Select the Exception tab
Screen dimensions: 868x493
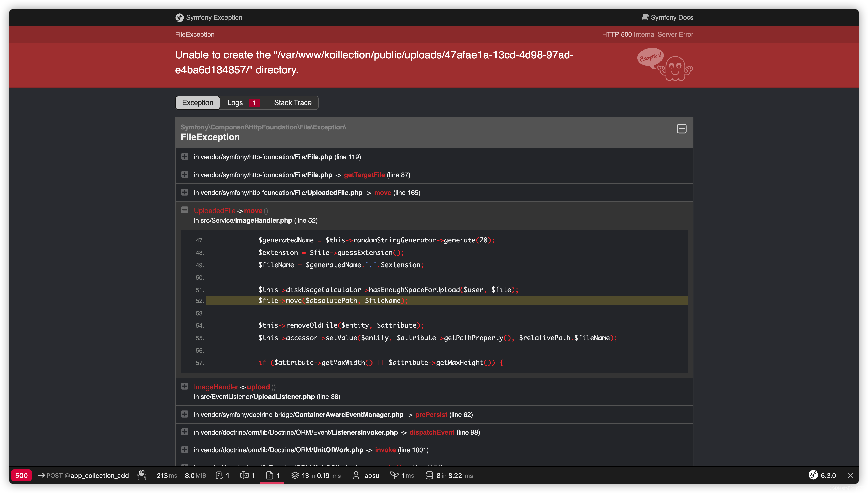coord(197,102)
